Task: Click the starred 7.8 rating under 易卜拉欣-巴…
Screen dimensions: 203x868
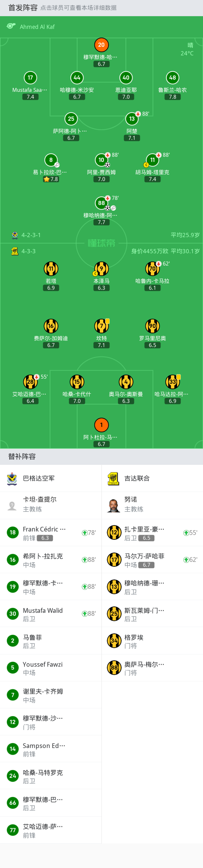Action: click(x=51, y=179)
